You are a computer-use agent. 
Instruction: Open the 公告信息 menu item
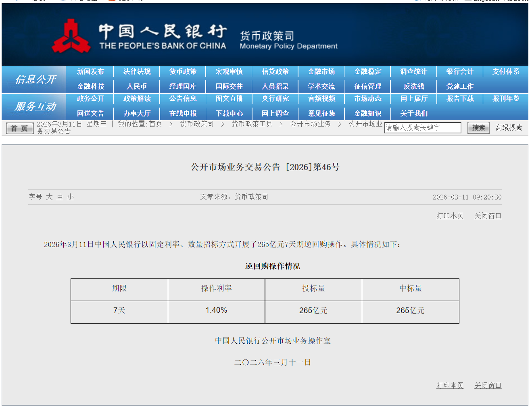click(183, 99)
